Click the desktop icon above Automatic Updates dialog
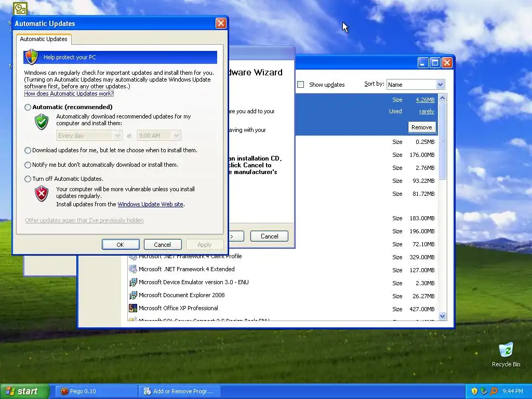The height and width of the screenshot is (399, 532). [20, 8]
